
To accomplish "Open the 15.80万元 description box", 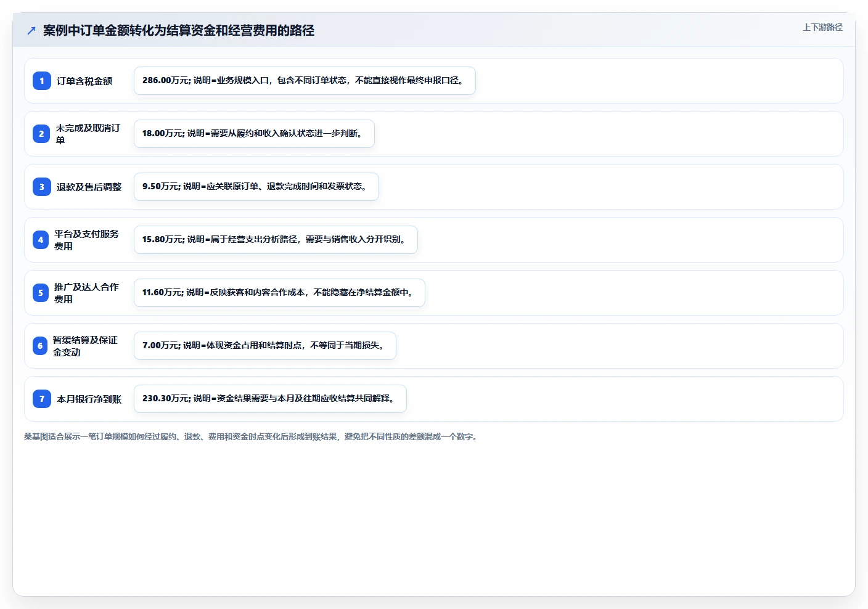I will 276,240.
